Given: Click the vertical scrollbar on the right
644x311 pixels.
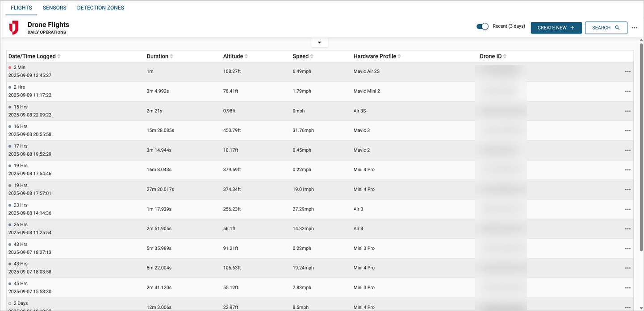Looking at the screenshot, I should coord(641,134).
